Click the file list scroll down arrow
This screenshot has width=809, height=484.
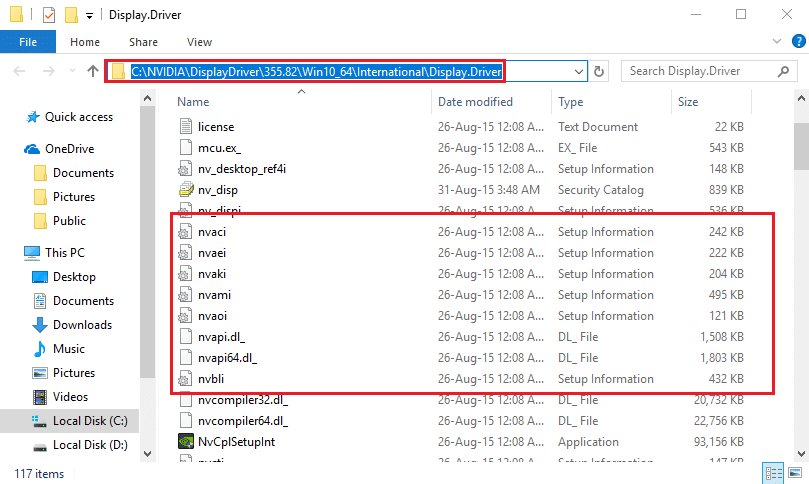[801, 454]
